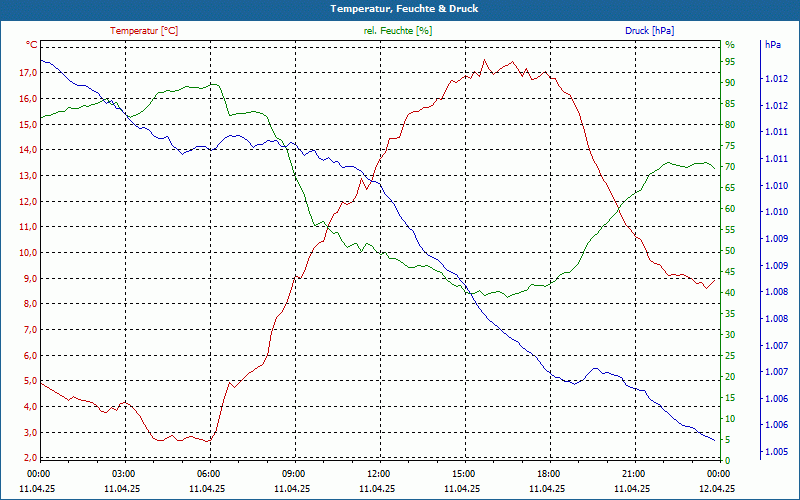Click the '10' humidity axis tick
Image resolution: width=800 pixels, height=500 pixels.
coord(730,419)
